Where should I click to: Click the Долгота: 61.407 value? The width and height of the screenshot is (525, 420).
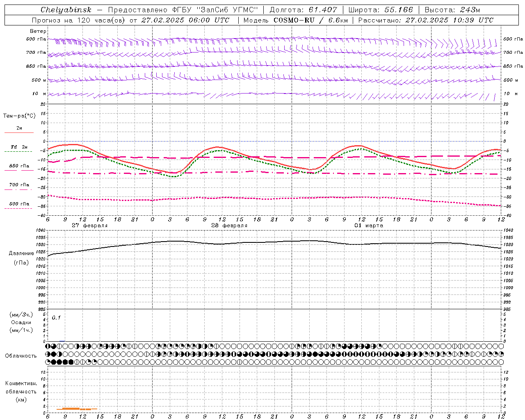(303, 10)
